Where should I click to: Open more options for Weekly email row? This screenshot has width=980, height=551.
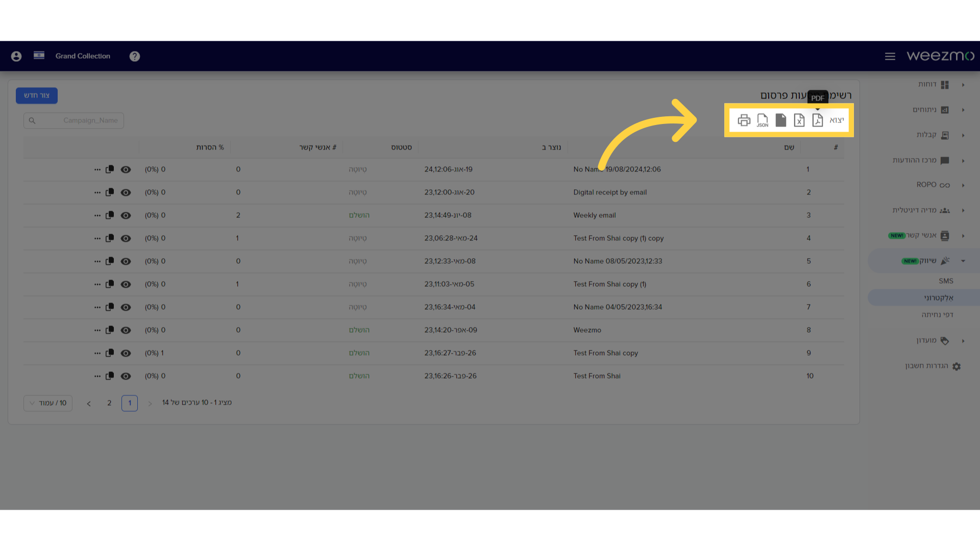click(97, 215)
